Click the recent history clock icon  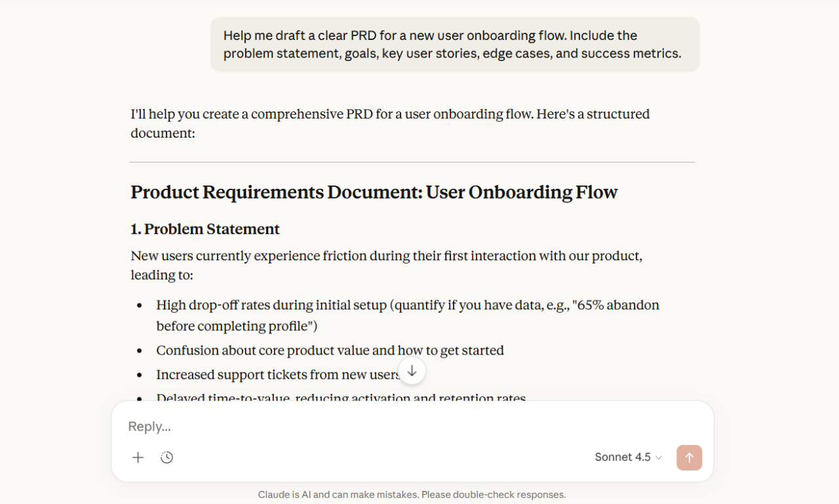pyautogui.click(x=166, y=457)
